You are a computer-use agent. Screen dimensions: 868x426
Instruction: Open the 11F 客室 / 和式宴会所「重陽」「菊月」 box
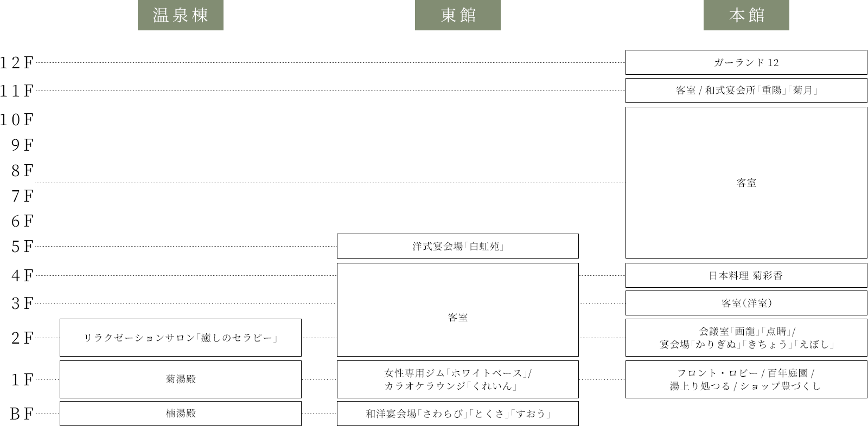(x=746, y=91)
